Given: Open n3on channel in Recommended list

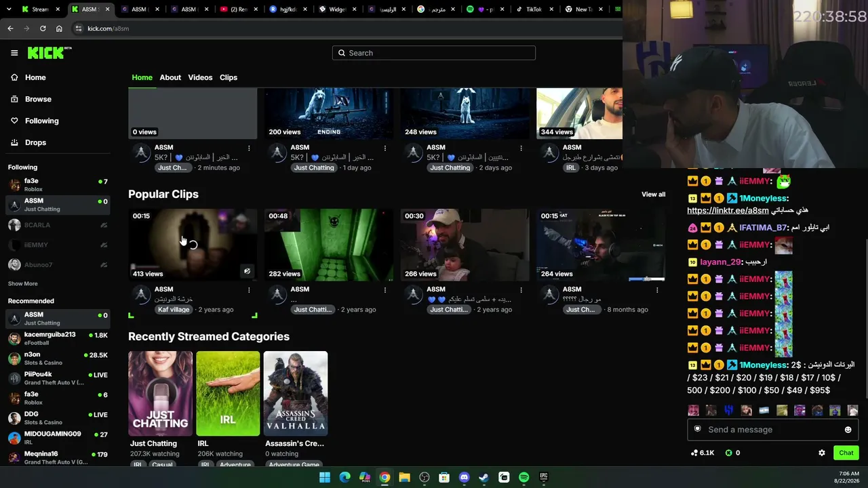Looking at the screenshot, I should point(58,359).
